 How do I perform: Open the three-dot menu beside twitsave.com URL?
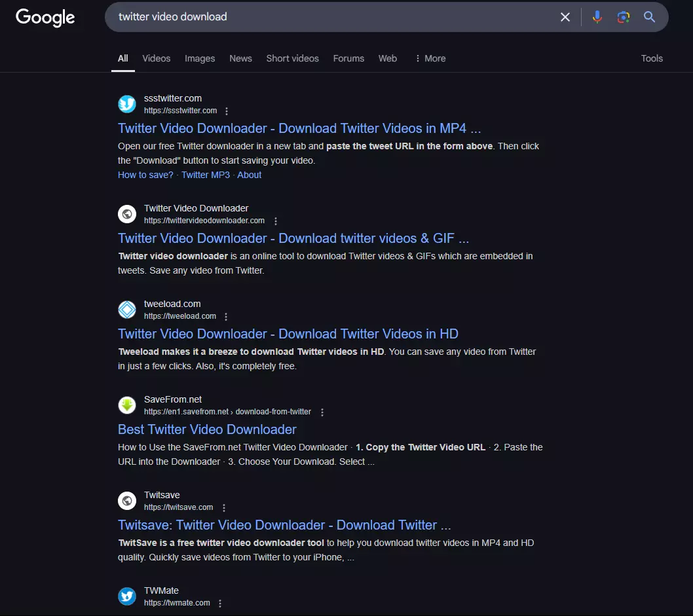point(224,508)
